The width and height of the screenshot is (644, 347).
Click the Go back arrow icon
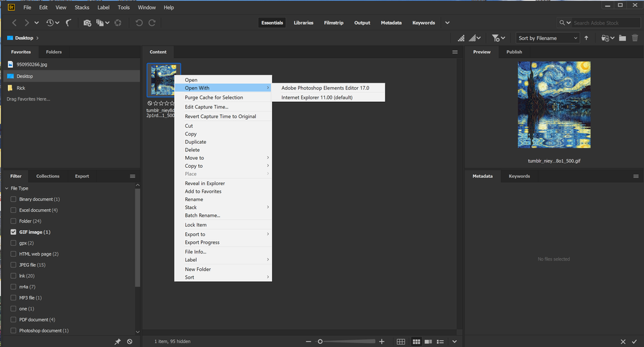[x=14, y=23]
